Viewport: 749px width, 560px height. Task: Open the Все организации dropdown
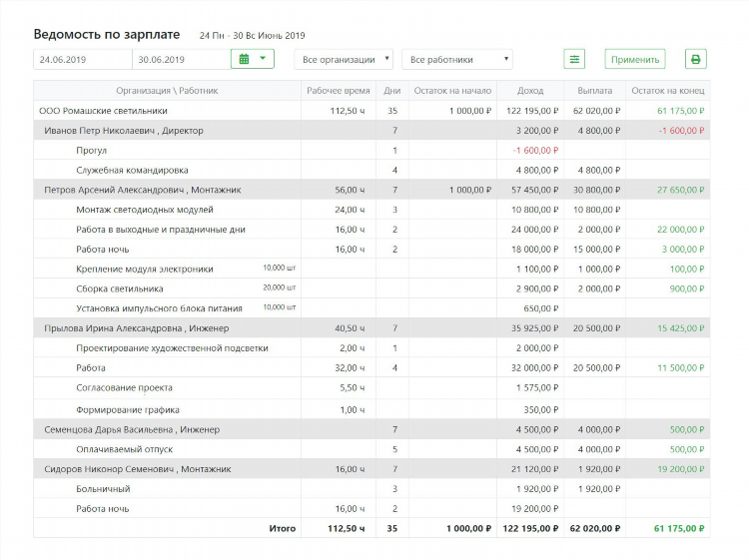(x=344, y=59)
